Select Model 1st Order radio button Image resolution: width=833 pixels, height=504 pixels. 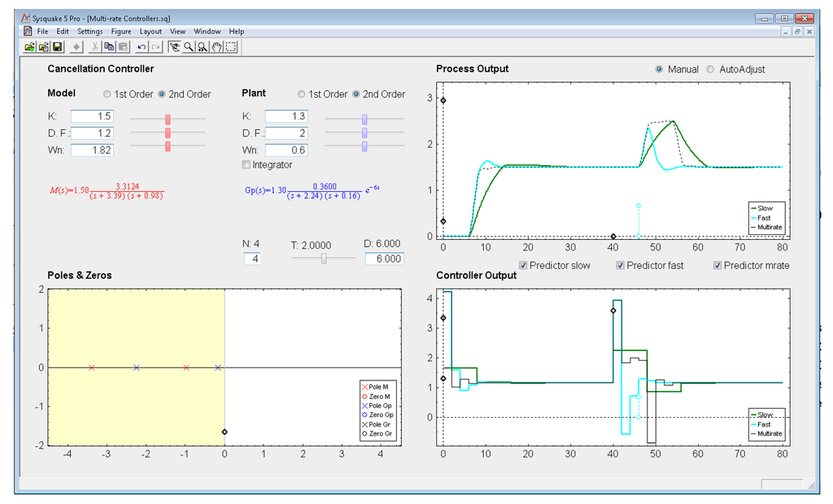click(108, 94)
